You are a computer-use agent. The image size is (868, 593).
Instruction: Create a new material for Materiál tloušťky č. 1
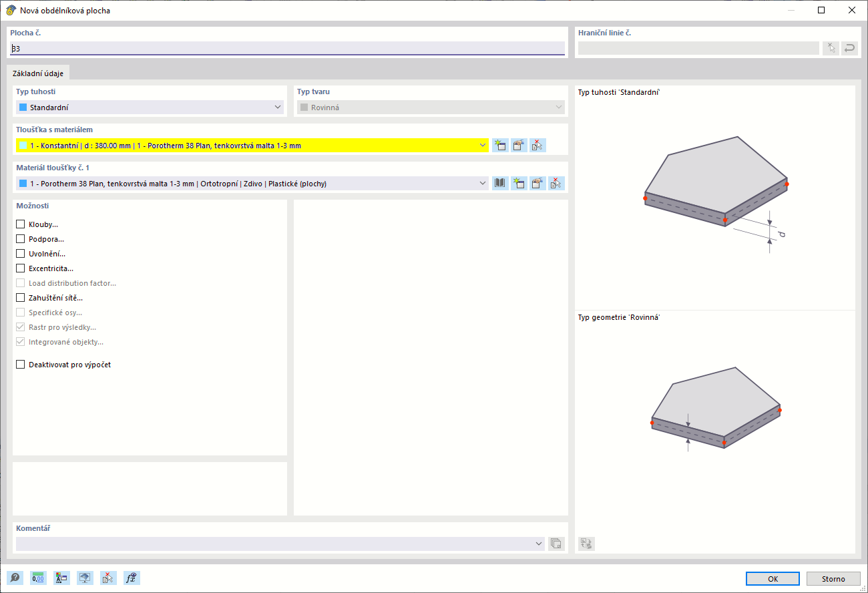point(519,184)
